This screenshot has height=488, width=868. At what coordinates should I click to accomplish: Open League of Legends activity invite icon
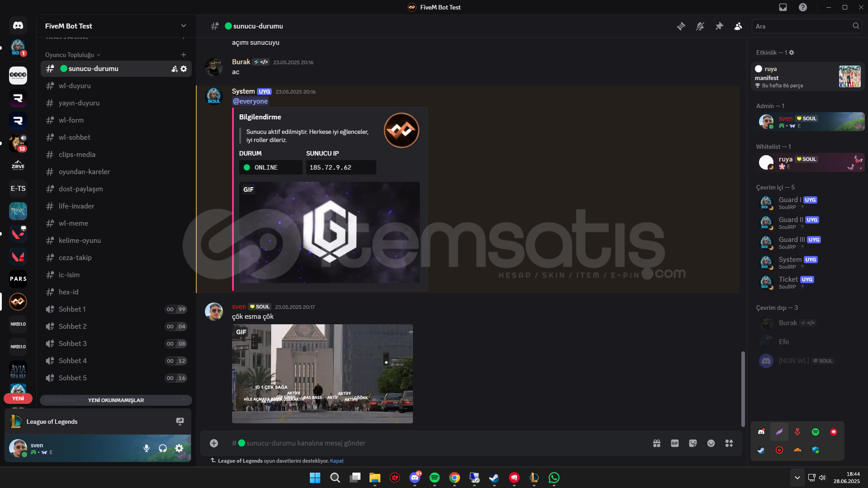(180, 422)
